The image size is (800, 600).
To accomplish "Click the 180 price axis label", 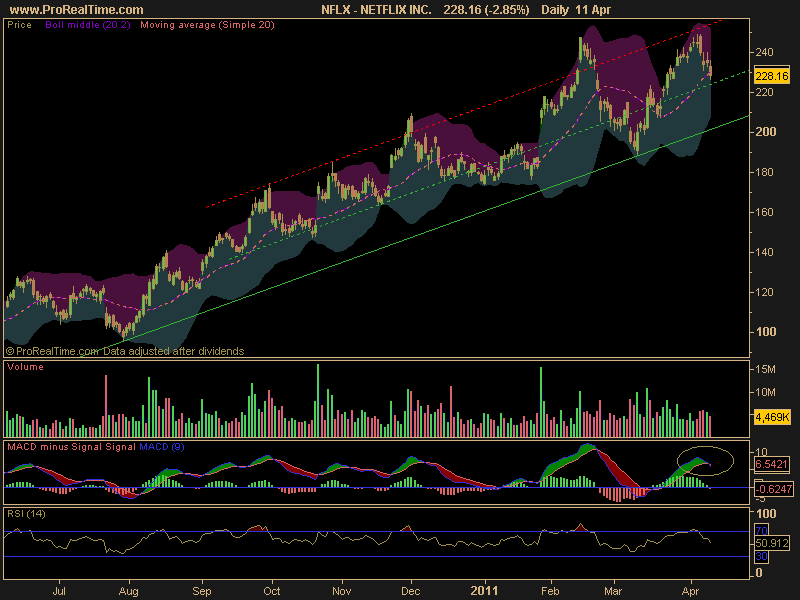I will [x=764, y=172].
